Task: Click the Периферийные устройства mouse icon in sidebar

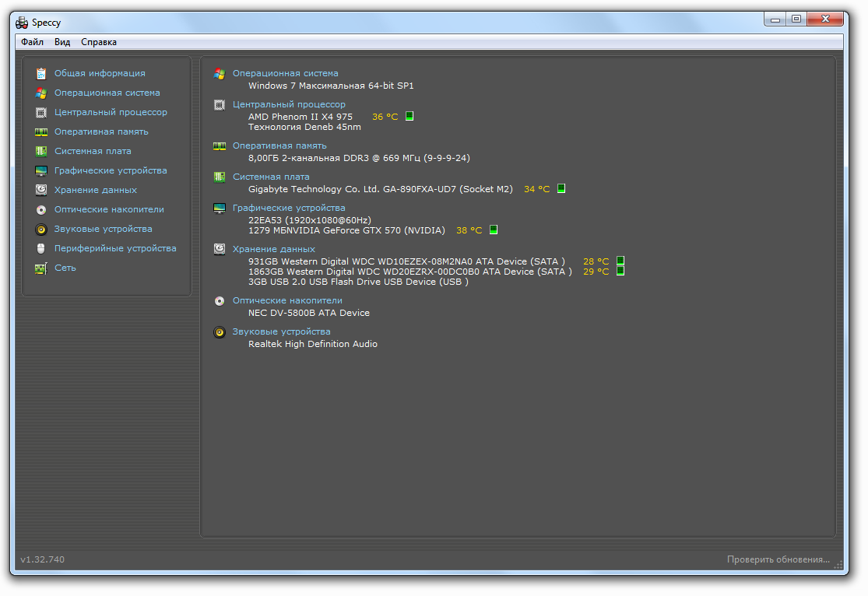Action: [41, 249]
